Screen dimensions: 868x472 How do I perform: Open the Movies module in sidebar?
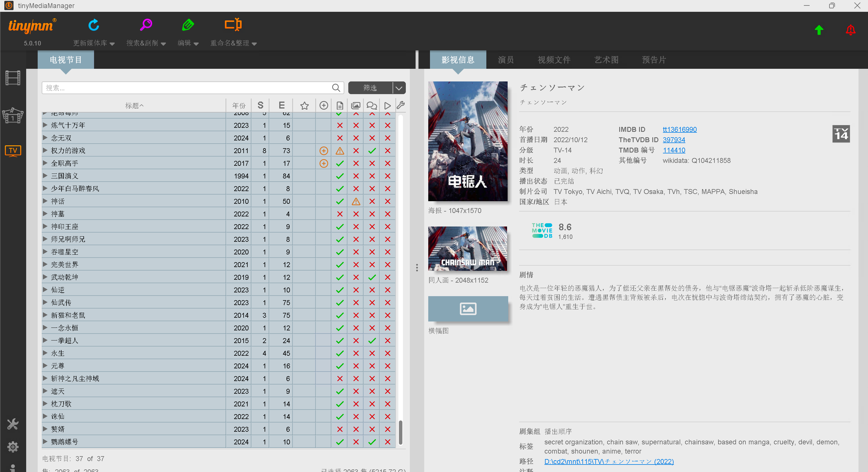pyautogui.click(x=13, y=78)
